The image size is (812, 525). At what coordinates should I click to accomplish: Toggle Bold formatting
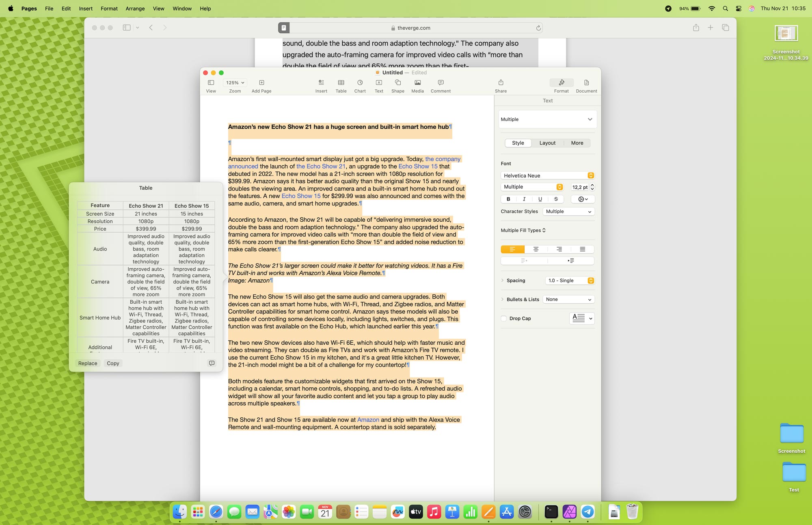click(508, 199)
